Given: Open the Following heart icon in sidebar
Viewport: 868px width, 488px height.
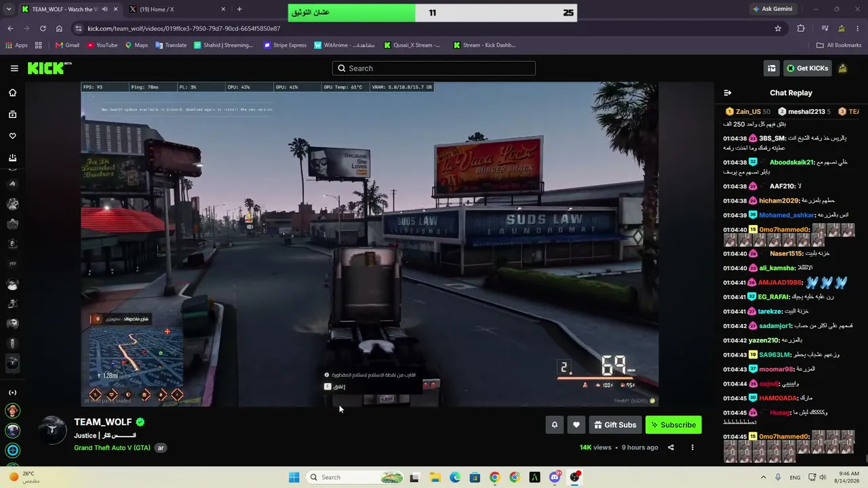Looking at the screenshot, I should 12,136.
